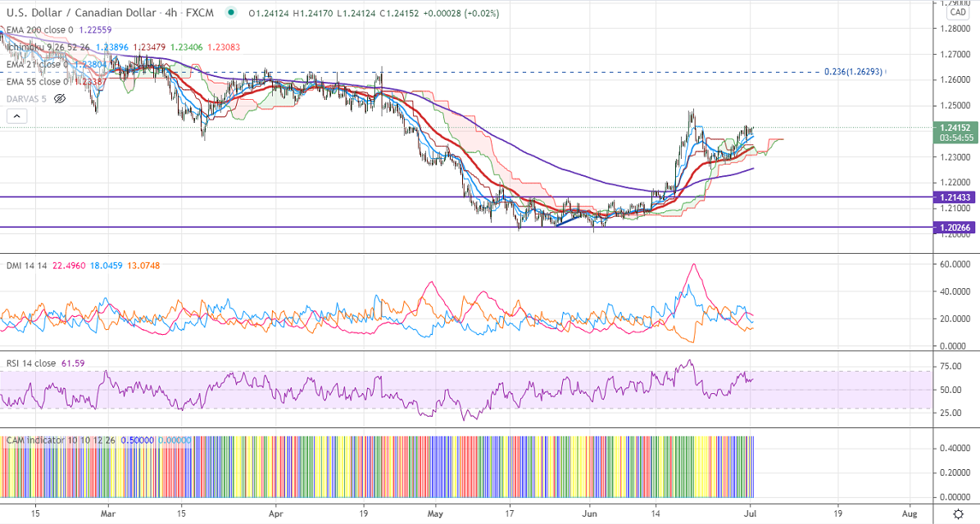Select the short blue trend line near late May
Screen dimensions: 980x524
coord(570,220)
